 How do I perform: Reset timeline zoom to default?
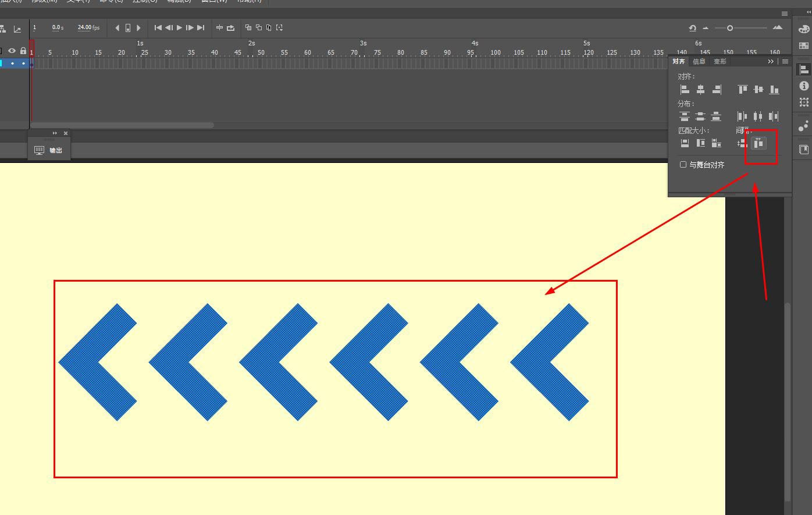[x=692, y=28]
